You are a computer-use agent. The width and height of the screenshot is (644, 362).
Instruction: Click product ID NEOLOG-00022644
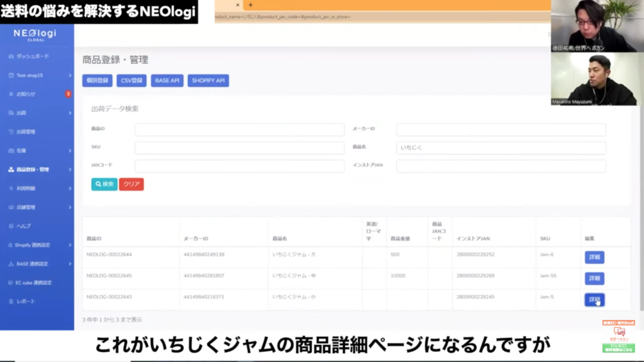point(109,255)
